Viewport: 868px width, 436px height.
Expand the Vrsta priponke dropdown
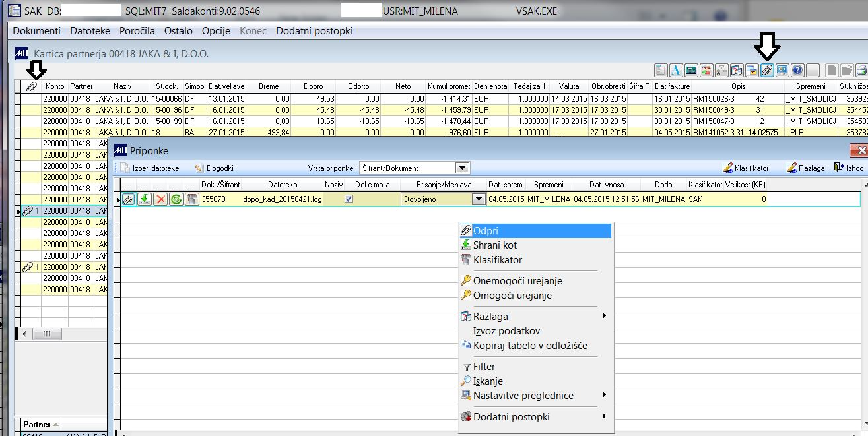tap(463, 168)
